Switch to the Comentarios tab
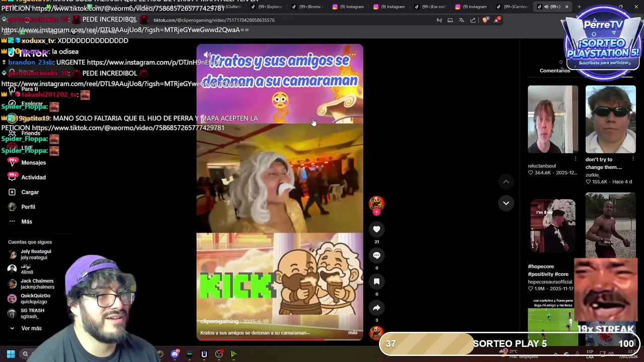The width and height of the screenshot is (644, 362). 555,70
